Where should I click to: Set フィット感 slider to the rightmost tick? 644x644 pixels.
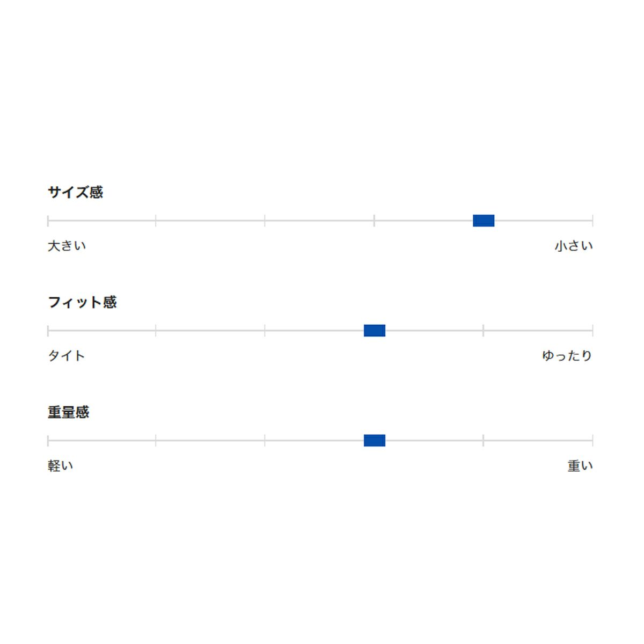(x=592, y=331)
